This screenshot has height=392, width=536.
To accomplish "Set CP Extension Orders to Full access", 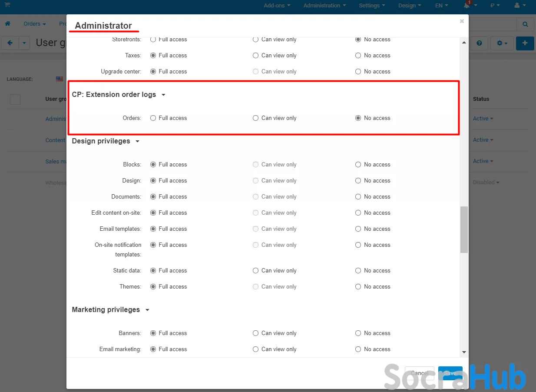I will click(x=153, y=118).
